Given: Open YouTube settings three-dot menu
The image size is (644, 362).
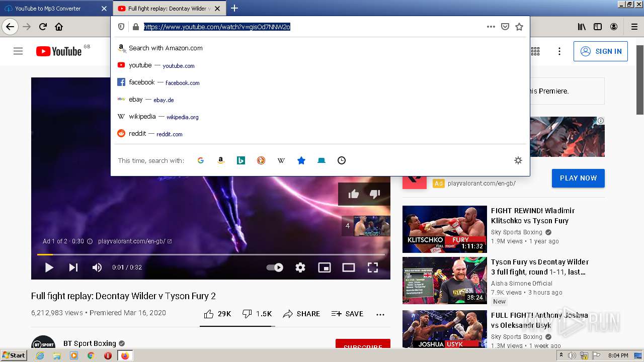Looking at the screenshot, I should pos(559,51).
